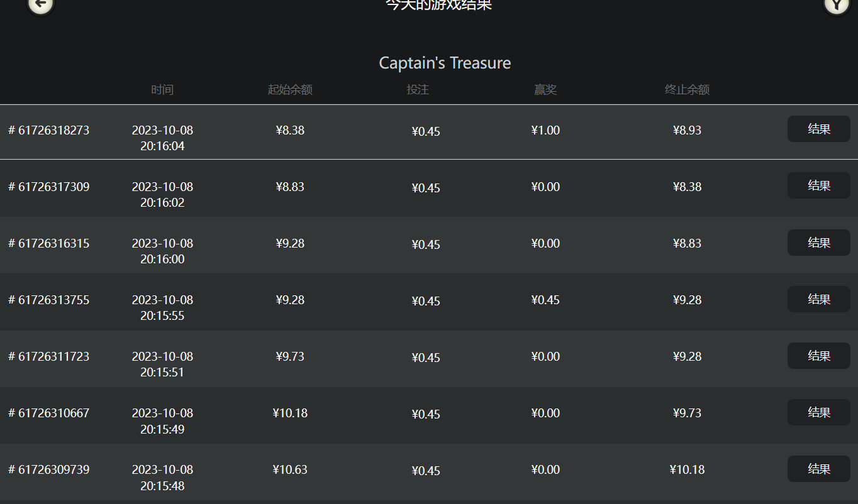Image resolution: width=858 pixels, height=504 pixels.
Task: Open 结果 for game 61726311723
Action: click(818, 356)
